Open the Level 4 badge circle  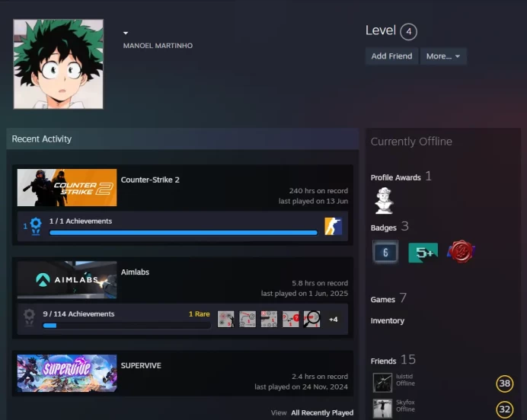pos(408,32)
